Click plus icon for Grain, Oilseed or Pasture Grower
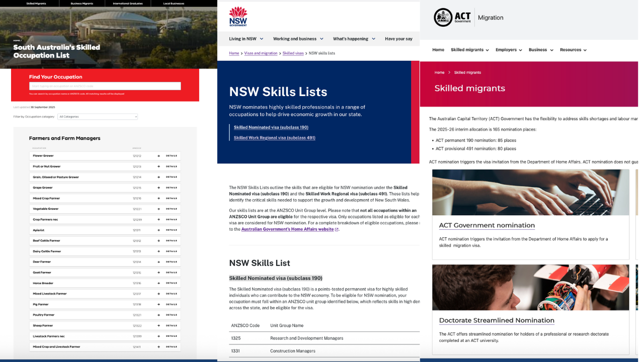The image size is (644, 362). (158, 177)
